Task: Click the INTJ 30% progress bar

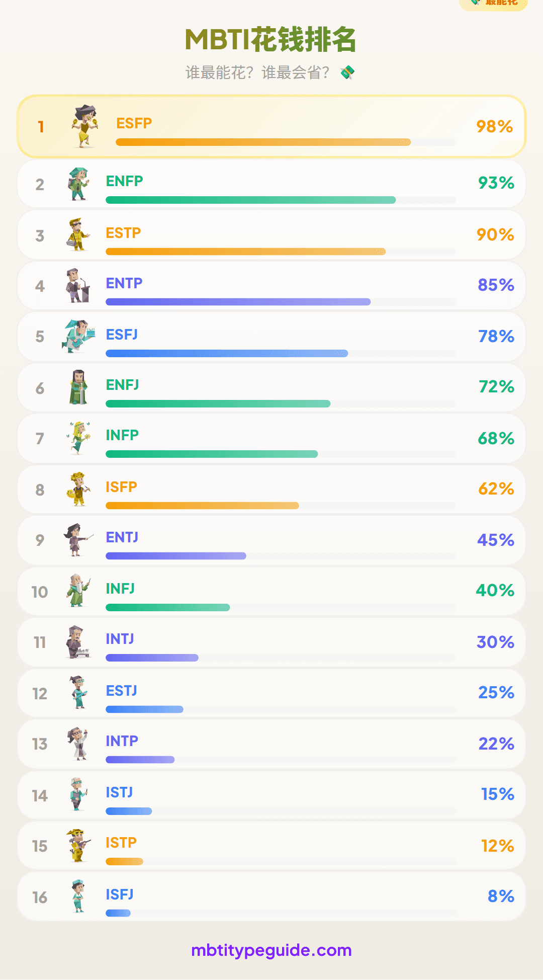Action: pos(152,658)
